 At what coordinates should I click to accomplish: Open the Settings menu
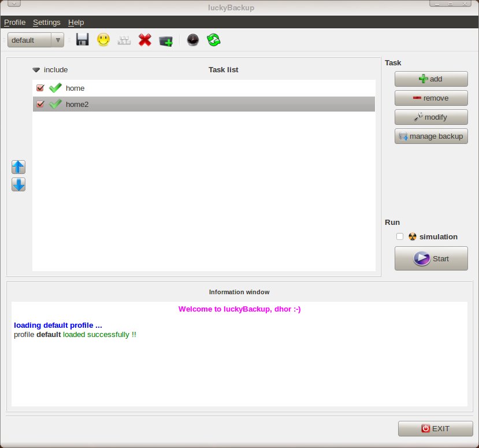(x=47, y=23)
